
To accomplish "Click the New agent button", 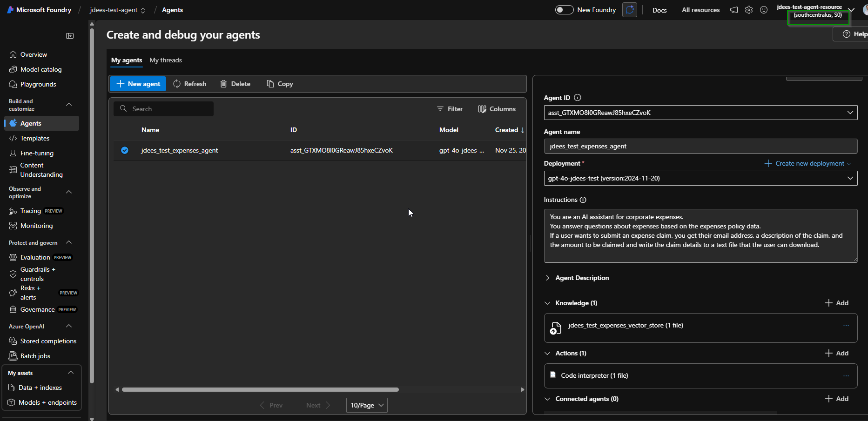I will click(138, 84).
